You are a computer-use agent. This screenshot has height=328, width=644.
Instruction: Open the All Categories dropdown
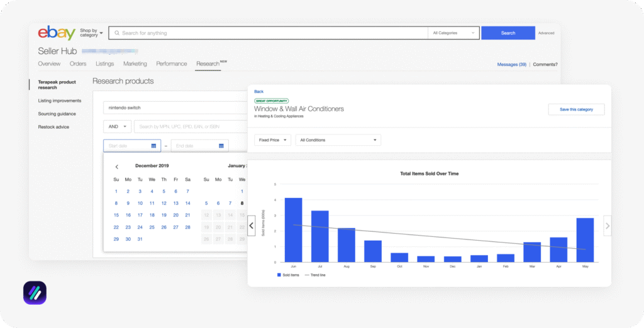(453, 33)
